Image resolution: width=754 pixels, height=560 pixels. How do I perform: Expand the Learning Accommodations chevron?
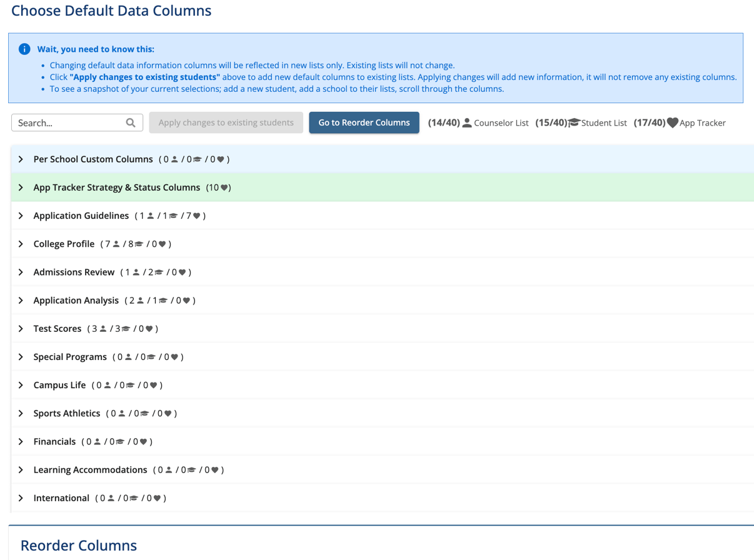21,470
